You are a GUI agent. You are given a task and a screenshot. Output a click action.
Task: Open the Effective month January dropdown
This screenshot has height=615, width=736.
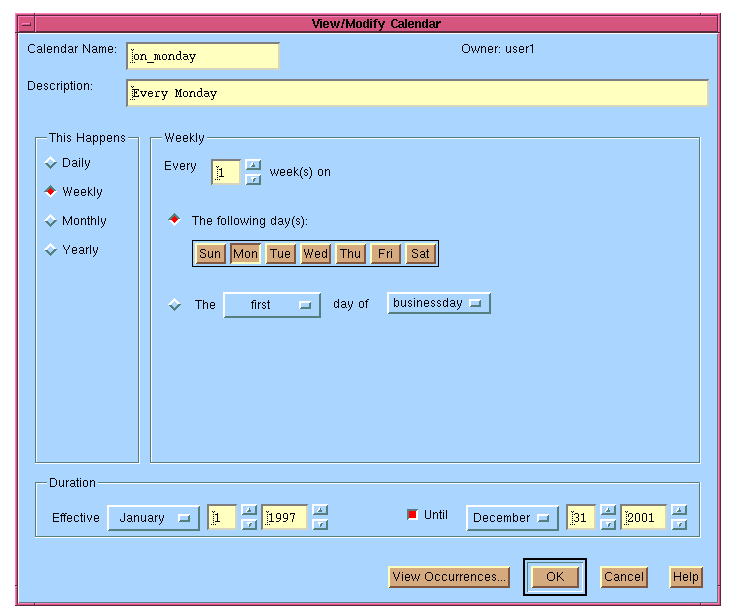(x=154, y=518)
